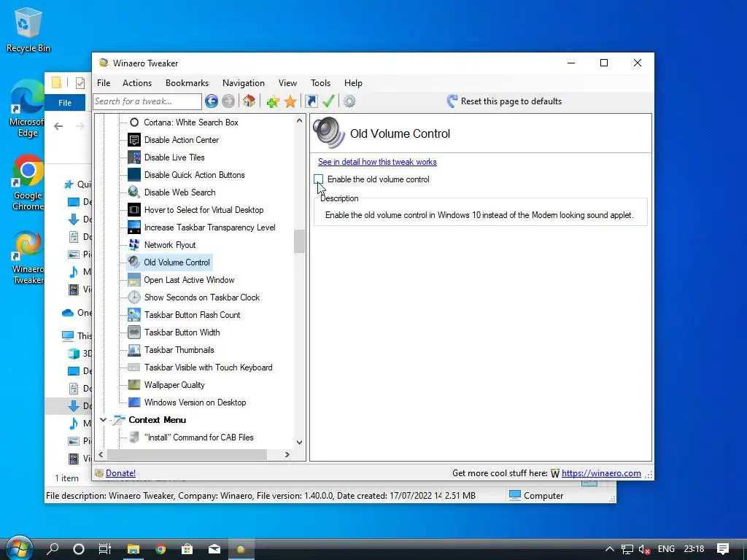Open Mail app on the taskbar
The width and height of the screenshot is (747, 560).
click(214, 549)
